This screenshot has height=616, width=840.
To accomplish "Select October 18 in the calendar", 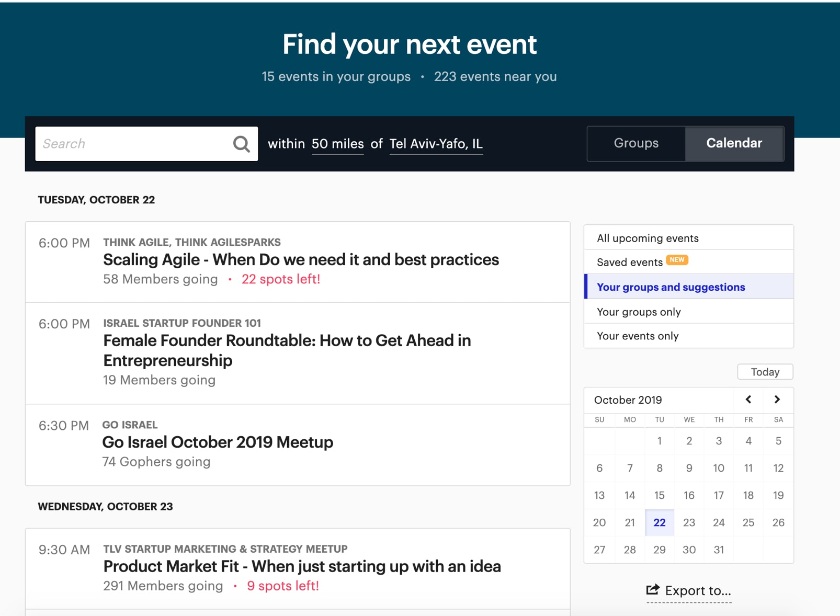I will 748,495.
